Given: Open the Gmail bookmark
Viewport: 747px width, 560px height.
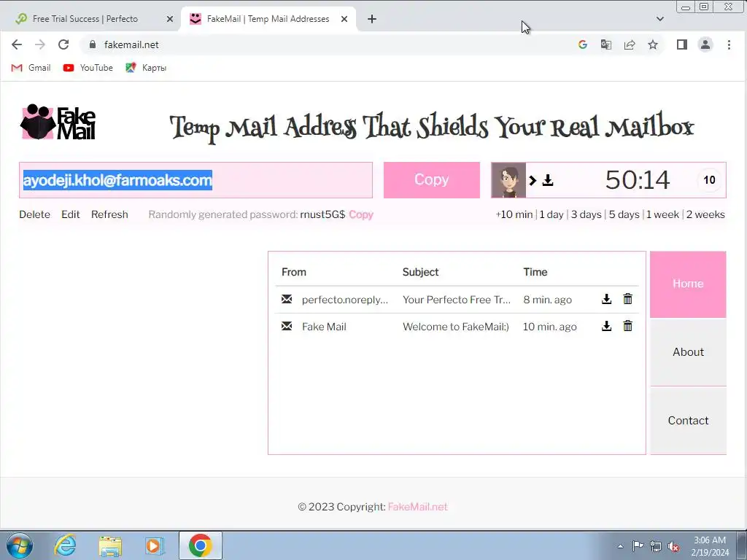Looking at the screenshot, I should pos(31,68).
